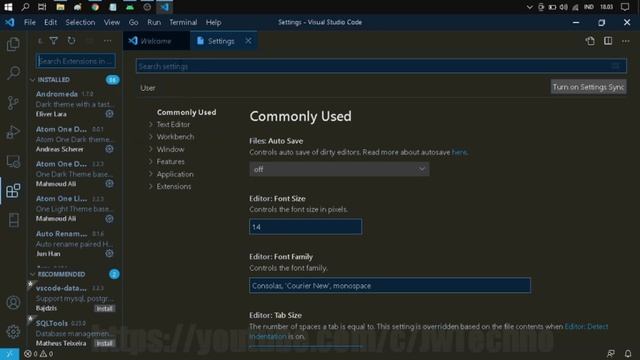The height and width of the screenshot is (360, 640).
Task: Open manage gear for Atom One Light theme
Action: coord(109,219)
